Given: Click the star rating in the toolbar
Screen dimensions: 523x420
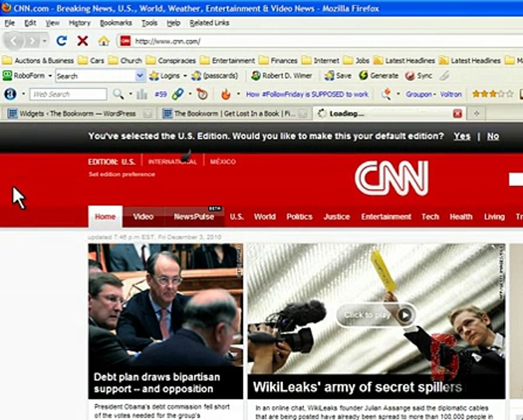Looking at the screenshot, I should pyautogui.click(x=493, y=94).
